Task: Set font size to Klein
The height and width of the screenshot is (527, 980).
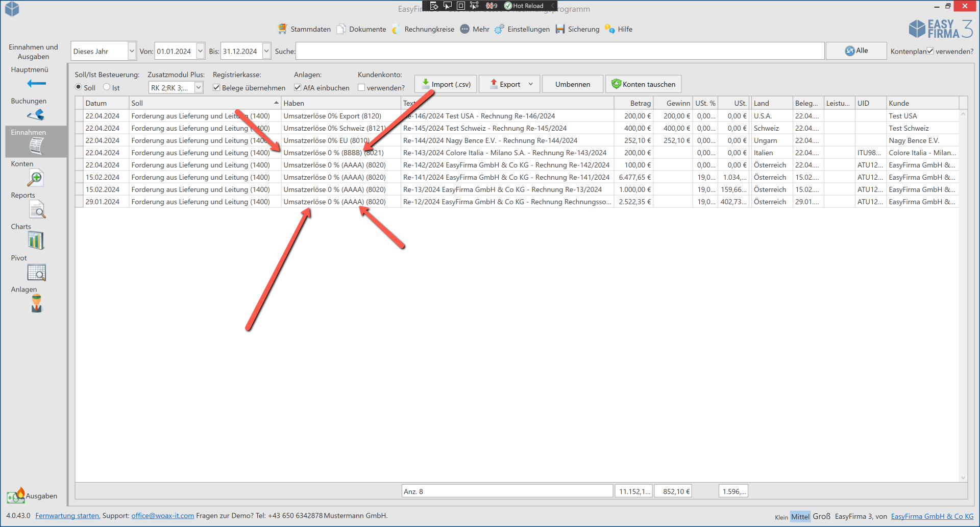Action: 781,517
